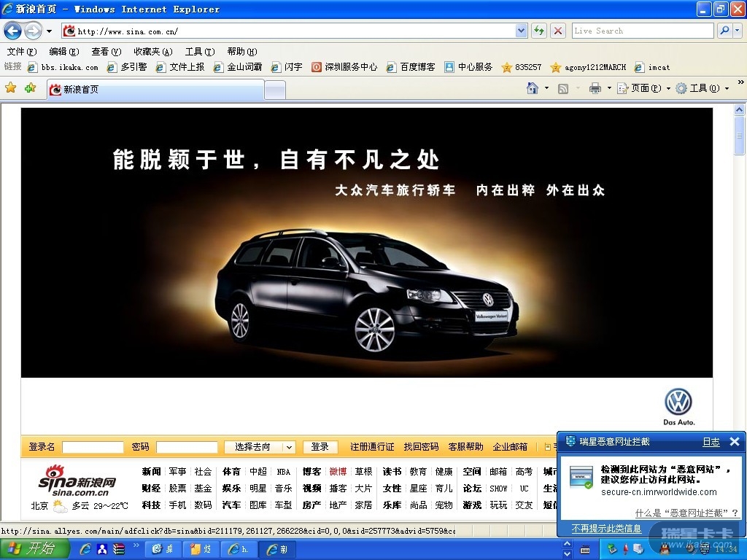The image size is (747, 560).
Task: Open the 收藏夹(A) menu
Action: tap(153, 52)
